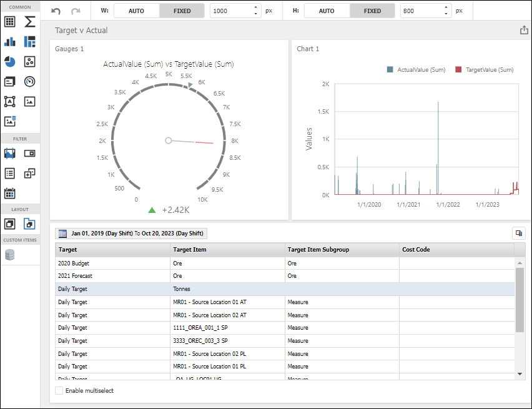Sort by Target Item Subgroup column header

342,250
